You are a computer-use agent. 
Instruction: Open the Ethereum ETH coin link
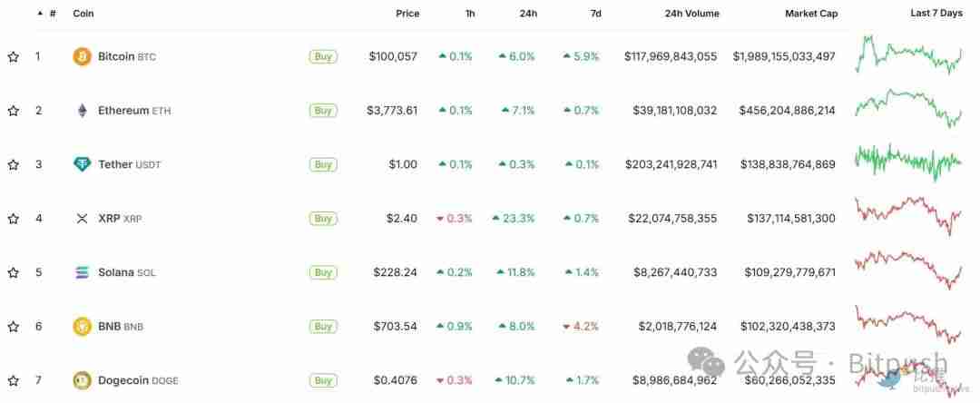pyautogui.click(x=133, y=111)
